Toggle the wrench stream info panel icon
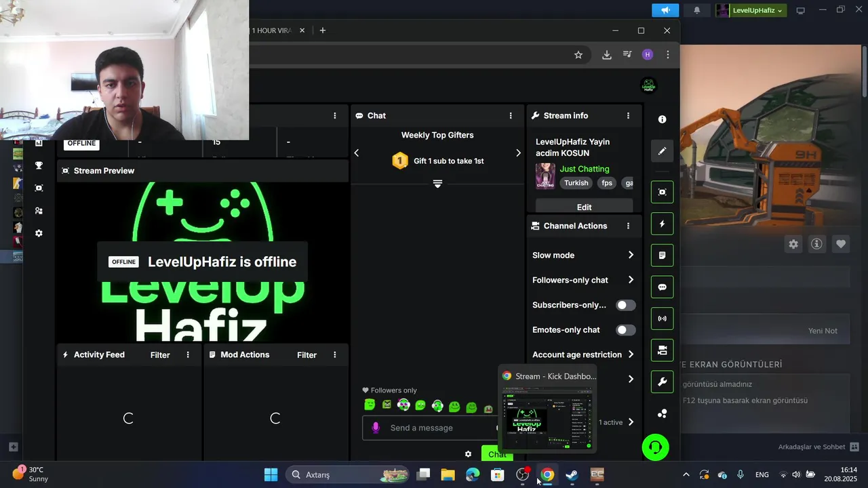The width and height of the screenshot is (868, 488). 663,382
